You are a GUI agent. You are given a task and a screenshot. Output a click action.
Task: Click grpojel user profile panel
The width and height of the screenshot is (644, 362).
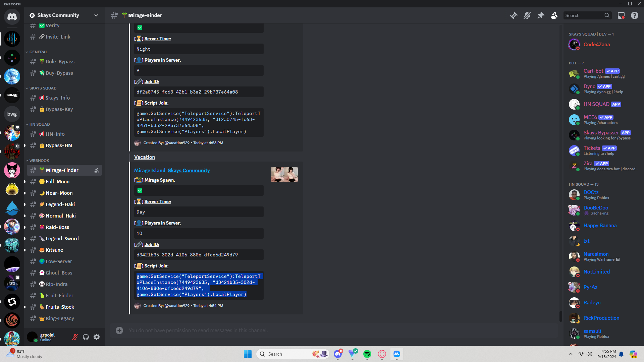coord(48,337)
